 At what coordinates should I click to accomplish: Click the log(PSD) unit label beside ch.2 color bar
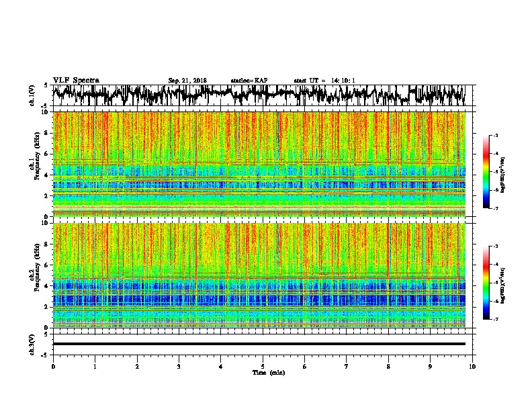(x=503, y=285)
